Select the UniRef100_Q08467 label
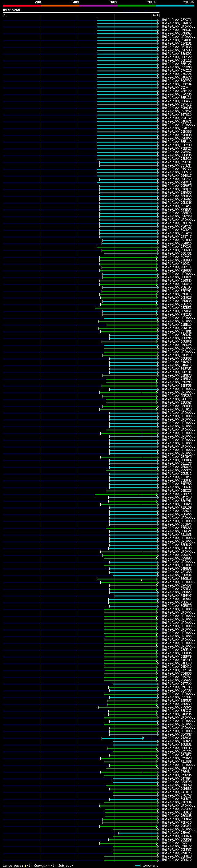Viewport: 197px width, 868px height. 176,152
